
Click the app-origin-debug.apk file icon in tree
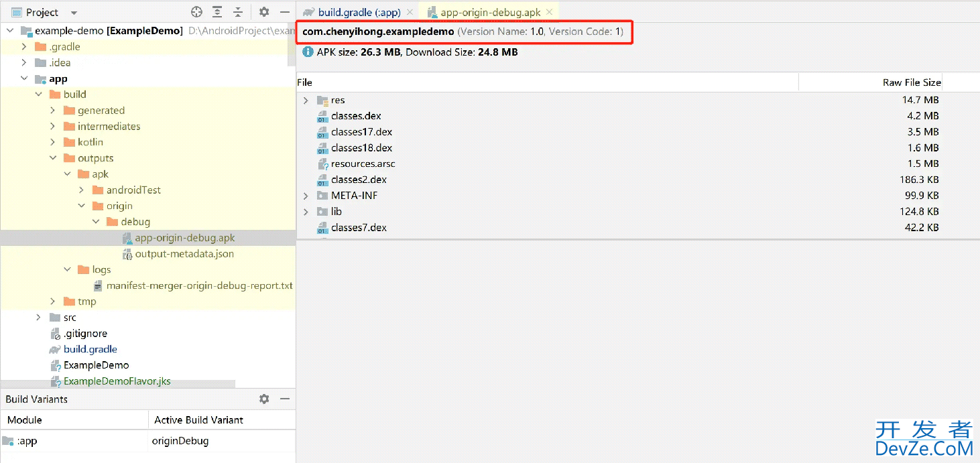127,238
